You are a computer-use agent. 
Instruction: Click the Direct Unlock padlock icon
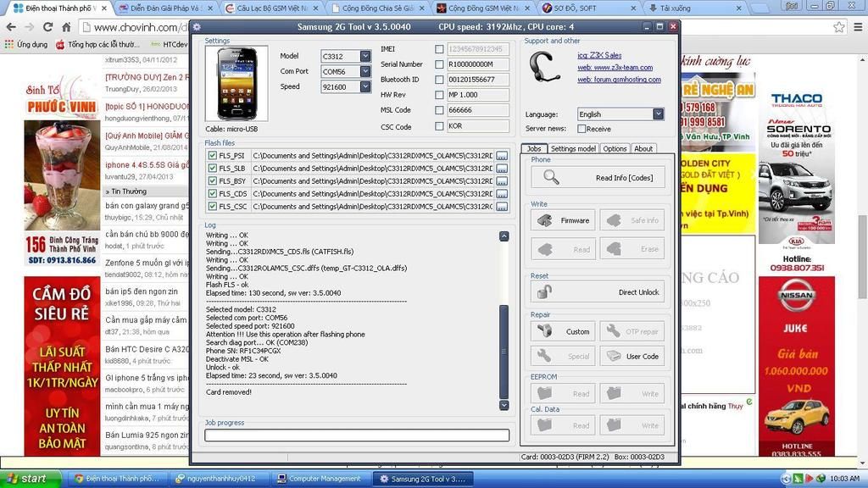pyautogui.click(x=545, y=291)
